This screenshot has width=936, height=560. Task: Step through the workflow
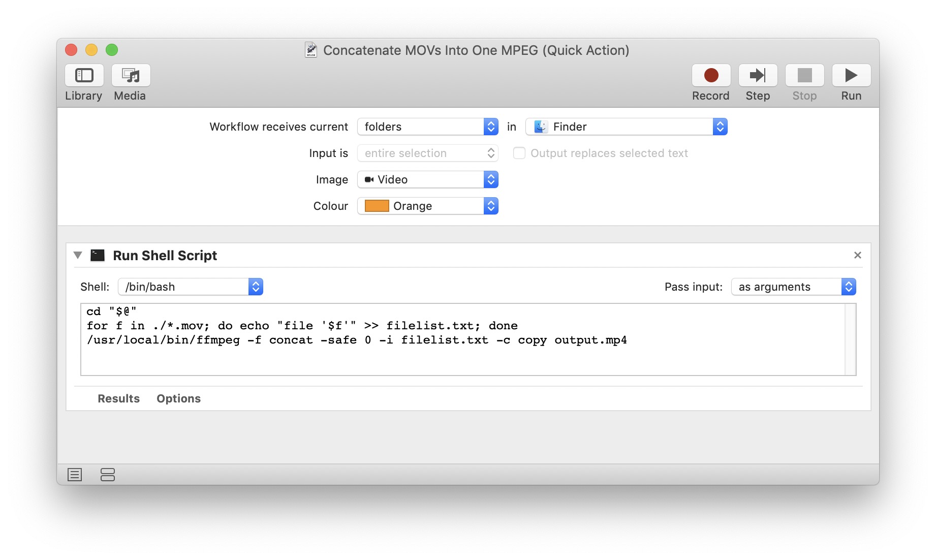pyautogui.click(x=757, y=75)
